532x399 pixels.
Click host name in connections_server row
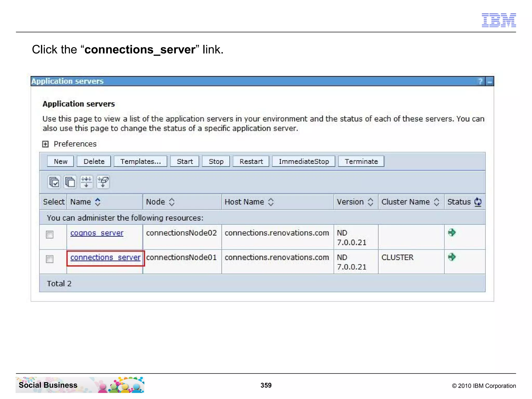pos(277,257)
